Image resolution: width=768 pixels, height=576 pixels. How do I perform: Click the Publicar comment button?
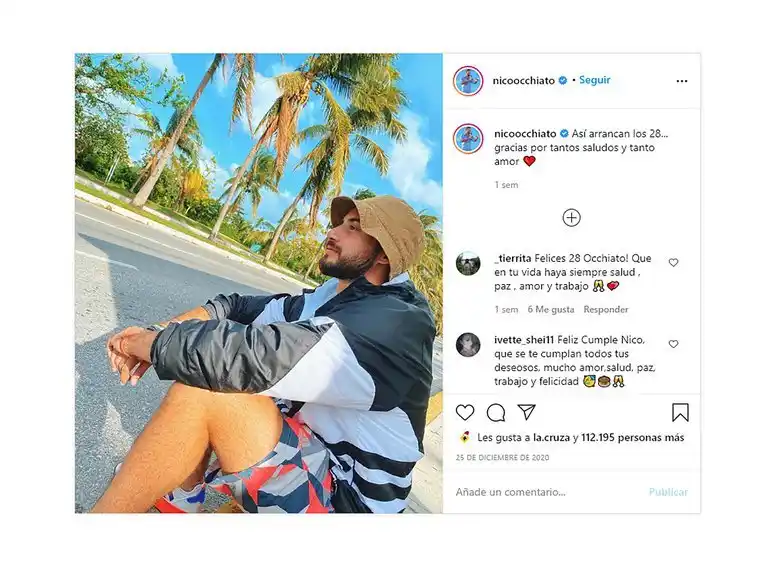tap(668, 492)
